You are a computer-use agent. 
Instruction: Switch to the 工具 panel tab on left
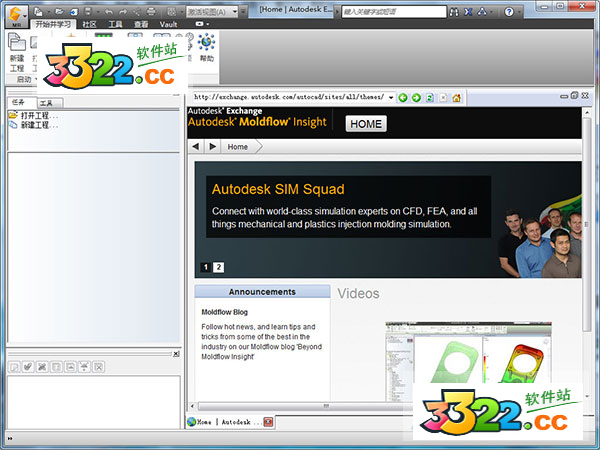[x=50, y=103]
